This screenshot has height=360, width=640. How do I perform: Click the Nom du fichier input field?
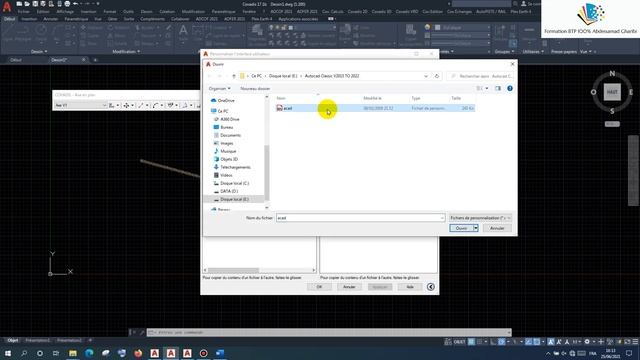[x=360, y=218]
